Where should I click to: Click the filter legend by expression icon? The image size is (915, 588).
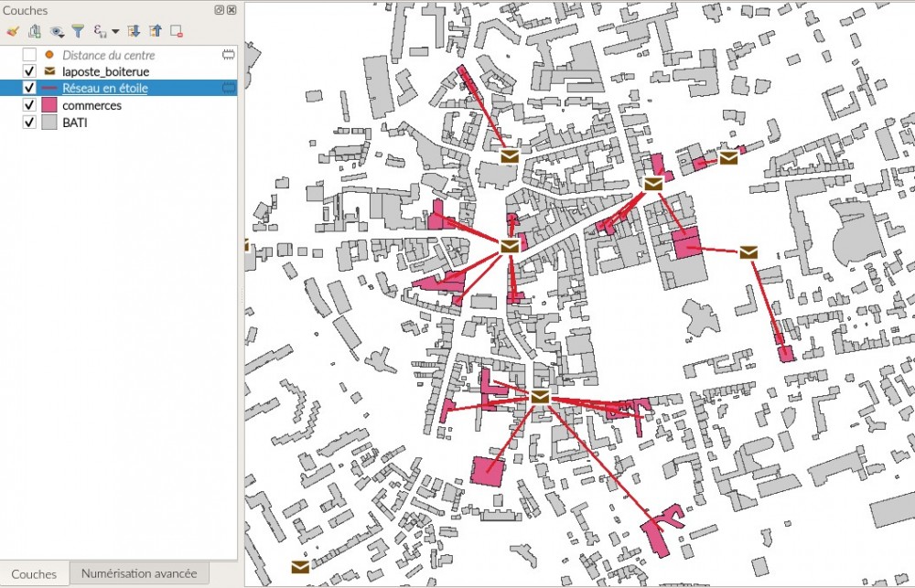100,31
